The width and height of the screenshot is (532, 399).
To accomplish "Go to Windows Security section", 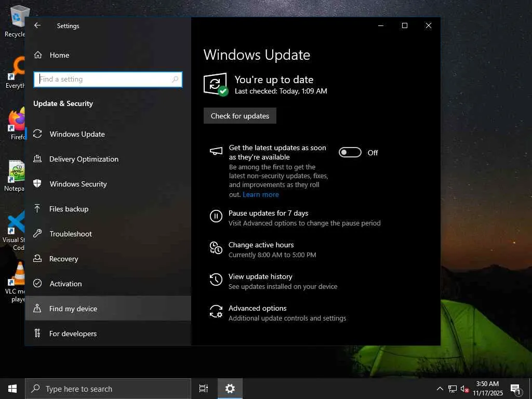I will pyautogui.click(x=108, y=184).
